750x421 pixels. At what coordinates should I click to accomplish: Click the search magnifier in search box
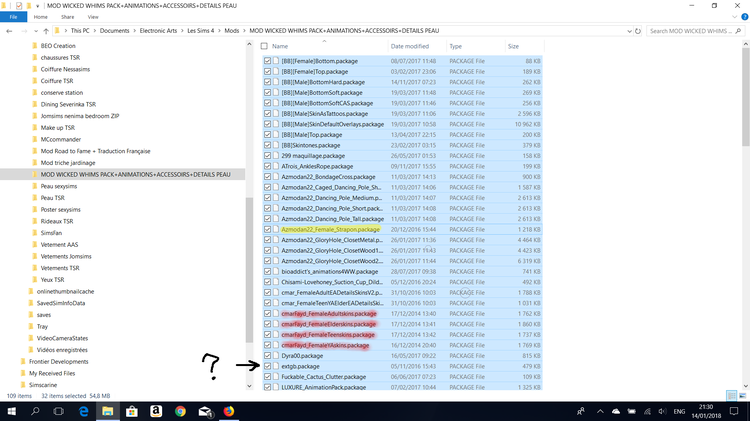738,31
